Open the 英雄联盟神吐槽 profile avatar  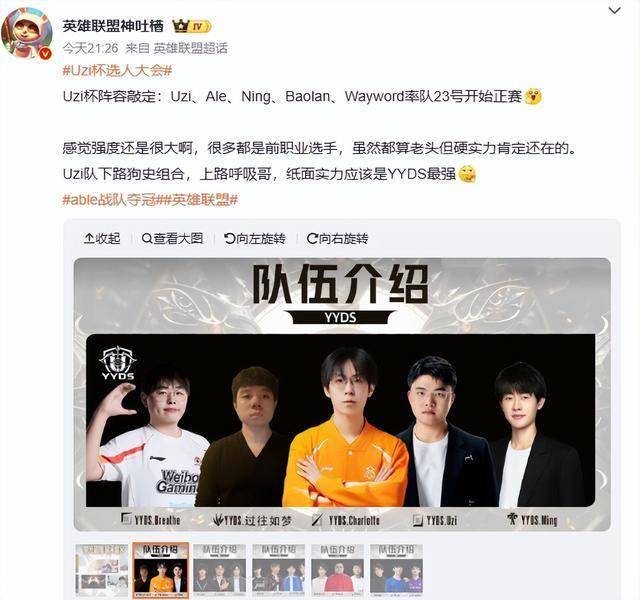tap(27, 33)
